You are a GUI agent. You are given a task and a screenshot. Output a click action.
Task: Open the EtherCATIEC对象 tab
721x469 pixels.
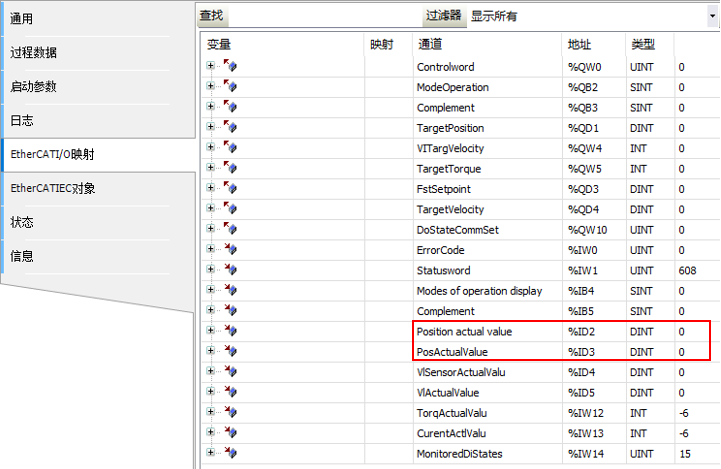(99, 189)
